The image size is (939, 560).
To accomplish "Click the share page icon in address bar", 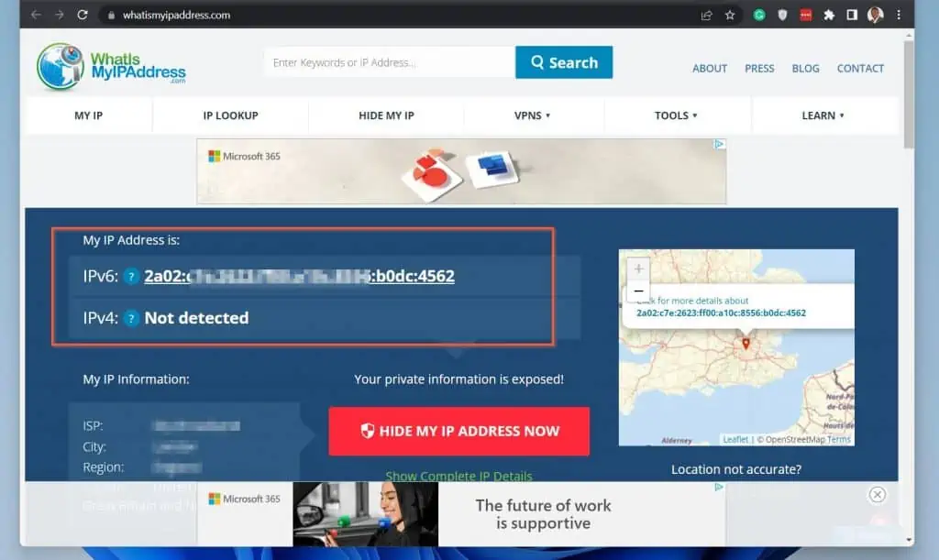I will click(x=706, y=15).
